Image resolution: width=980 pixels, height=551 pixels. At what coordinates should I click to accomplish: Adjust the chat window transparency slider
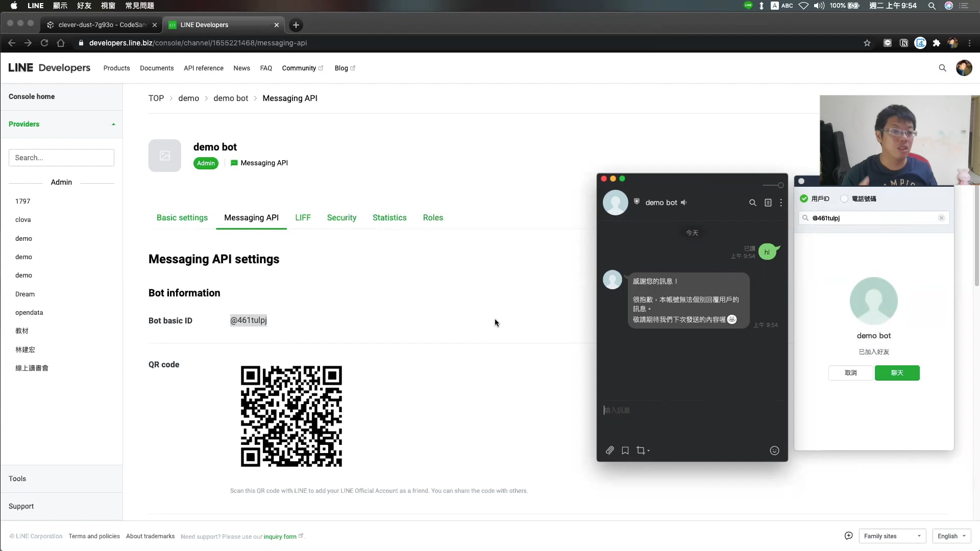(780, 185)
